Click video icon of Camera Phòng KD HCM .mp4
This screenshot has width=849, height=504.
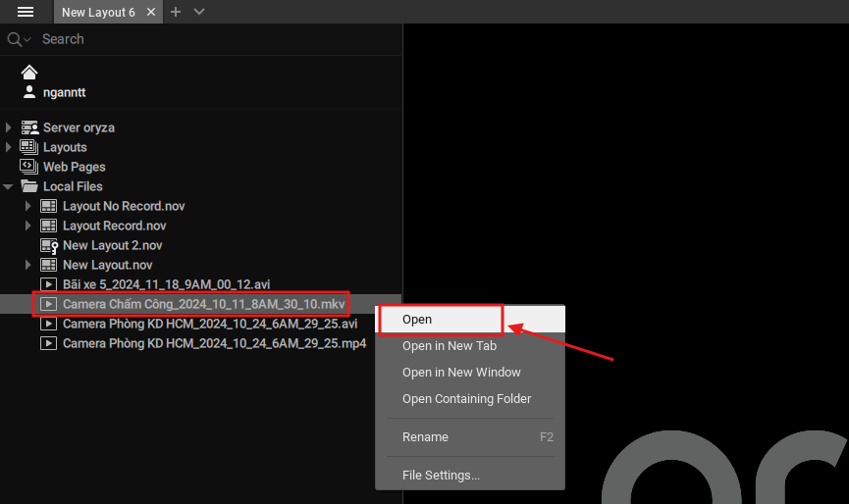click(x=49, y=343)
